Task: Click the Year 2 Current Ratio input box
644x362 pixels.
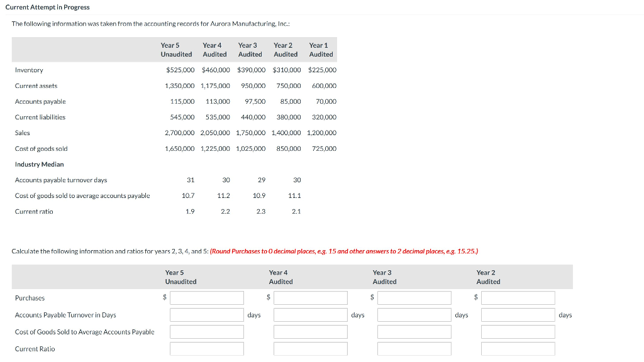Action: (x=518, y=349)
